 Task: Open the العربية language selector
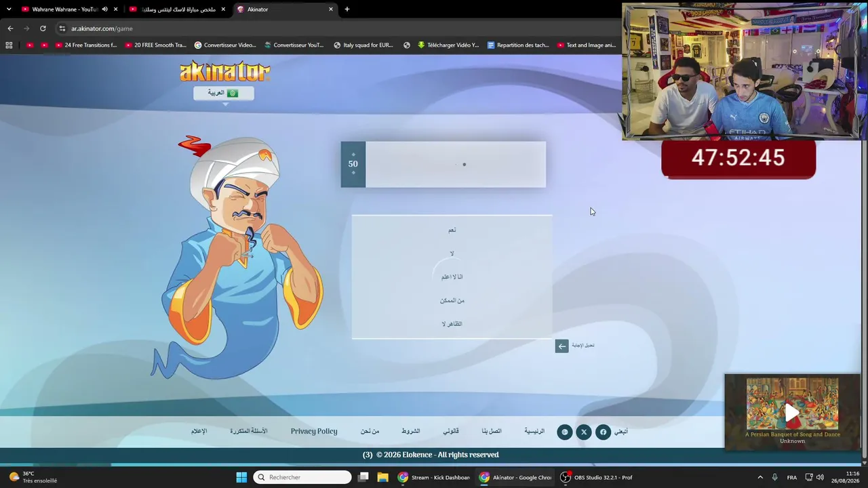(224, 93)
